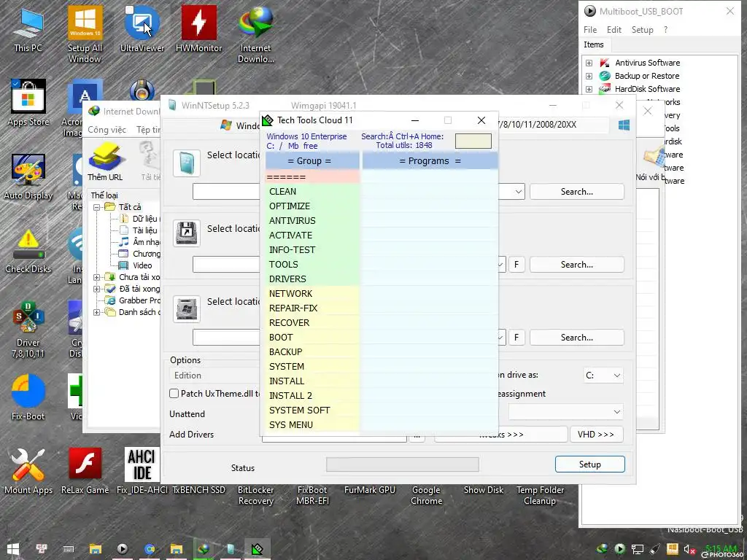Select SYS MENU group in Tech Tools
Image resolution: width=747 pixels, height=560 pixels.
tap(312, 425)
